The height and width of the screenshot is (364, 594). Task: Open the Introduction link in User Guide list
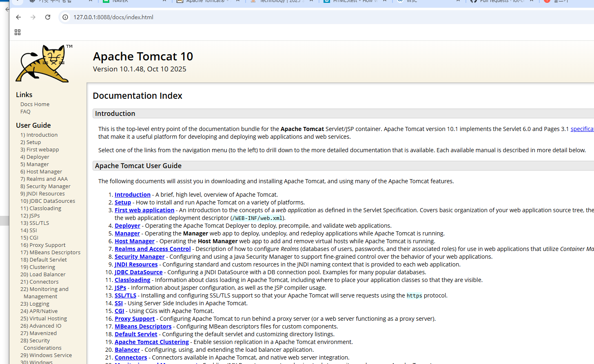[x=133, y=195]
